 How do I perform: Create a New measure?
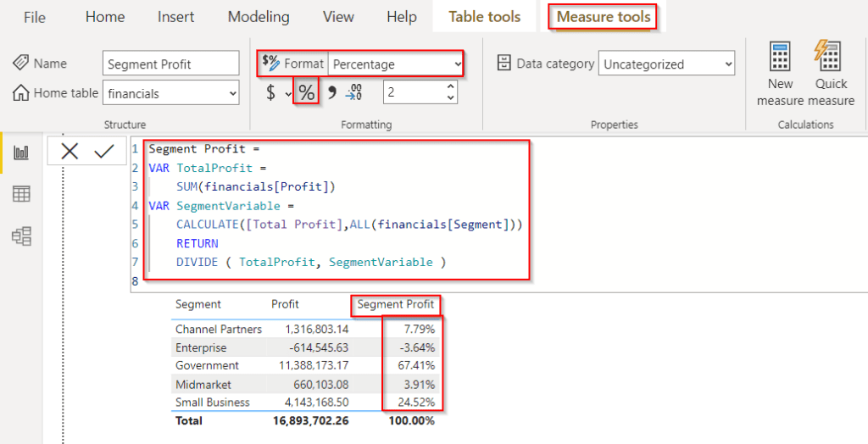point(780,75)
